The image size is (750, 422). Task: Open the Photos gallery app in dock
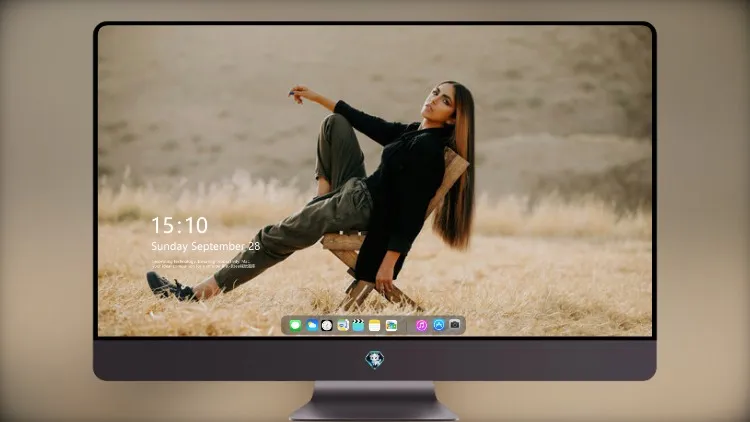pyautogui.click(x=391, y=325)
